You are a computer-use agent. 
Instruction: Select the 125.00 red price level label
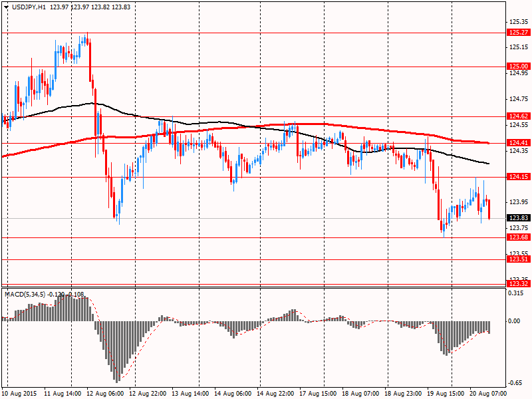(x=519, y=66)
